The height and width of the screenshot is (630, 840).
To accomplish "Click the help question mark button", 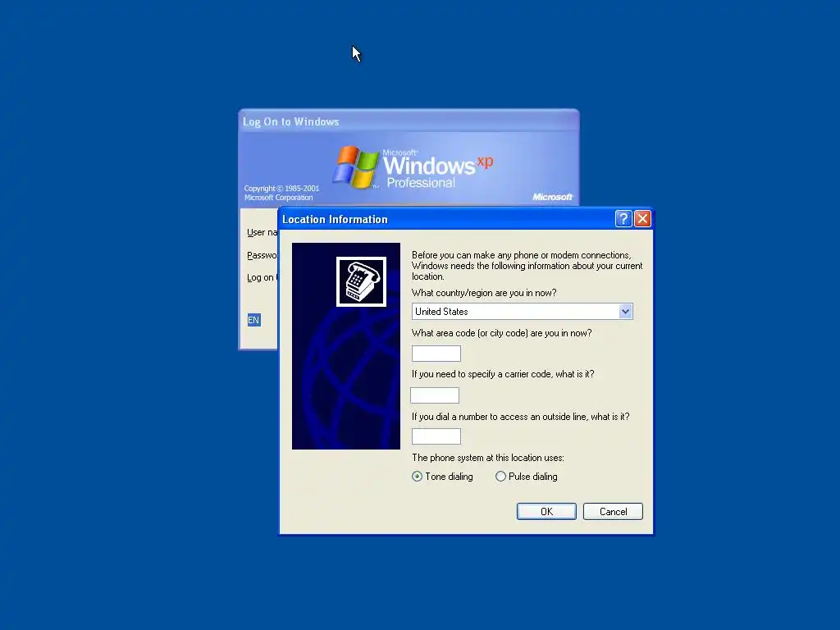I will click(x=623, y=218).
